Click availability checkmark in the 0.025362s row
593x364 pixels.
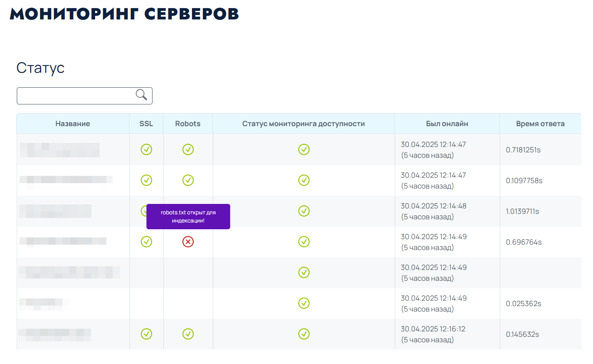coord(304,303)
